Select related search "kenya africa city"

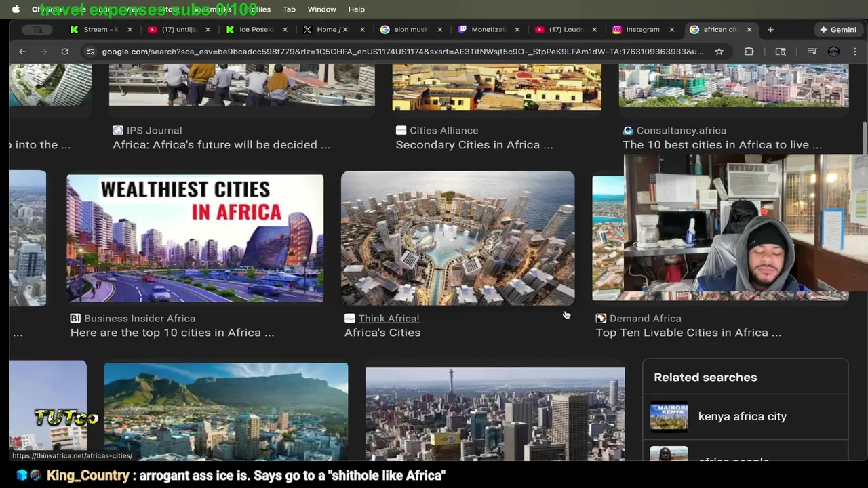coord(743,417)
